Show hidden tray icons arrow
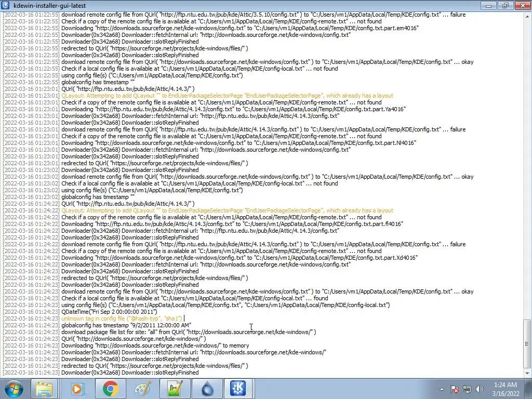 [x=442, y=389]
